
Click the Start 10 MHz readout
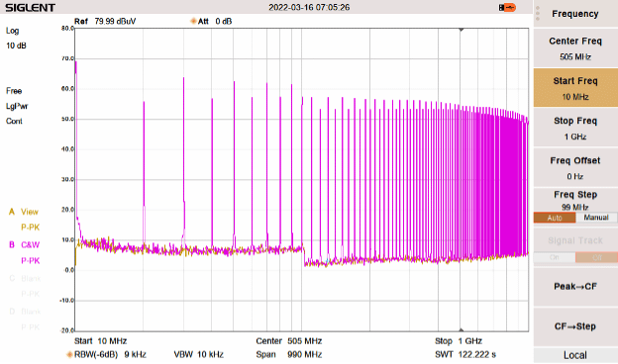click(100, 341)
